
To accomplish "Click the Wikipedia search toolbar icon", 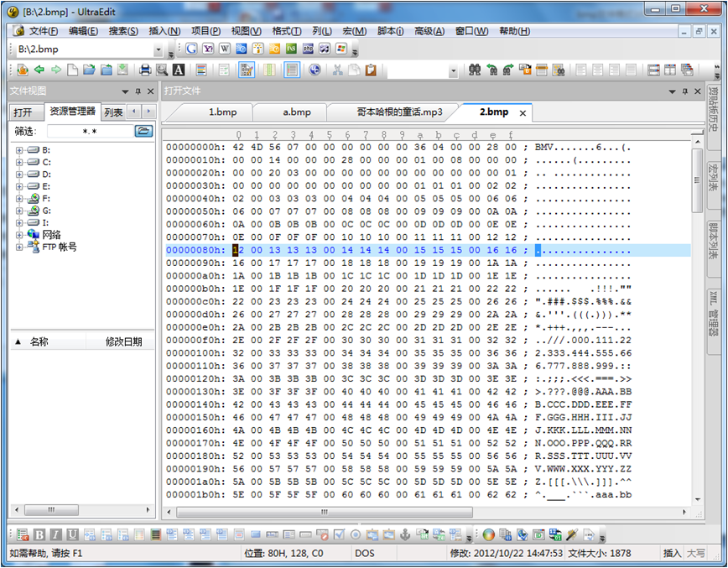I will (x=224, y=49).
